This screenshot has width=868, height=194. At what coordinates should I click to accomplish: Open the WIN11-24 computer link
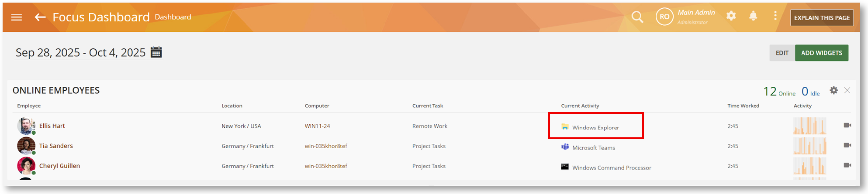[317, 126]
